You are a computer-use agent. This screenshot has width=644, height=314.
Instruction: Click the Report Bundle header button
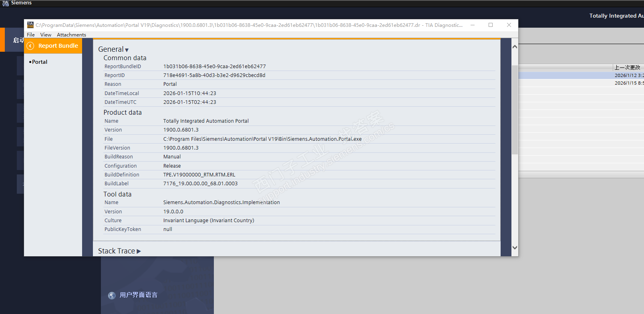click(53, 46)
